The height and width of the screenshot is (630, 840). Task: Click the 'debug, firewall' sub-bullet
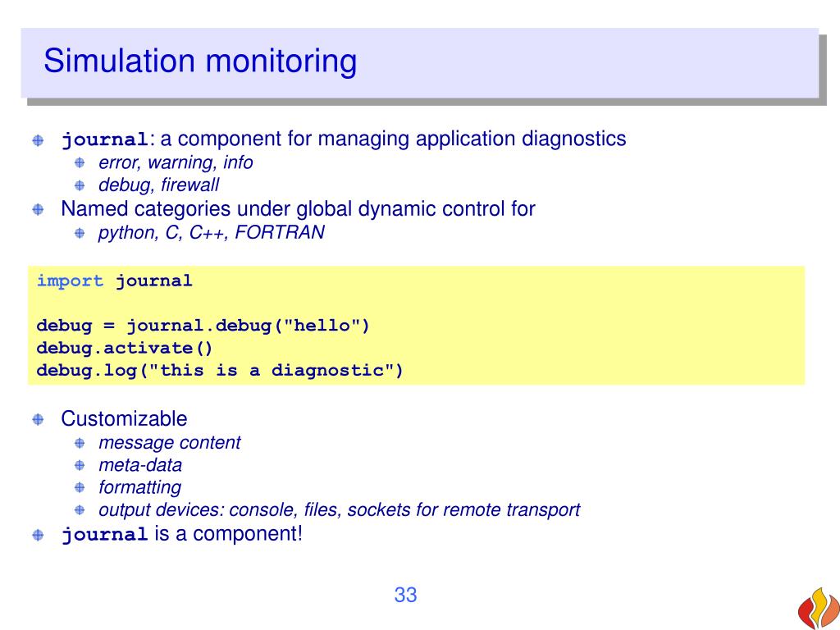pos(158,185)
